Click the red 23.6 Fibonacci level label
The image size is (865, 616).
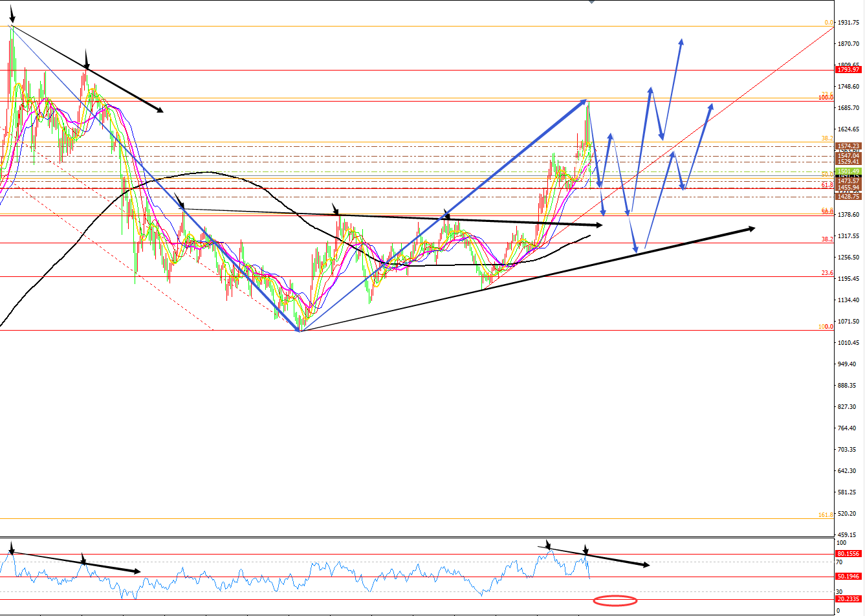(x=827, y=273)
